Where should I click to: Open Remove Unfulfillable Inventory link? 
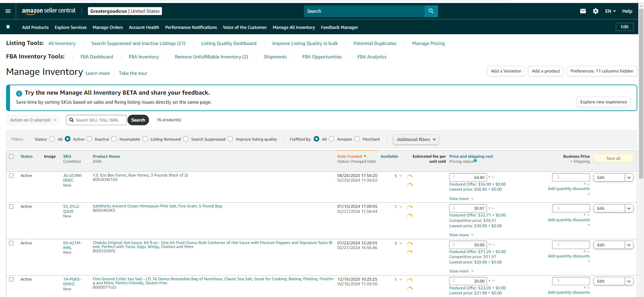coord(211,57)
